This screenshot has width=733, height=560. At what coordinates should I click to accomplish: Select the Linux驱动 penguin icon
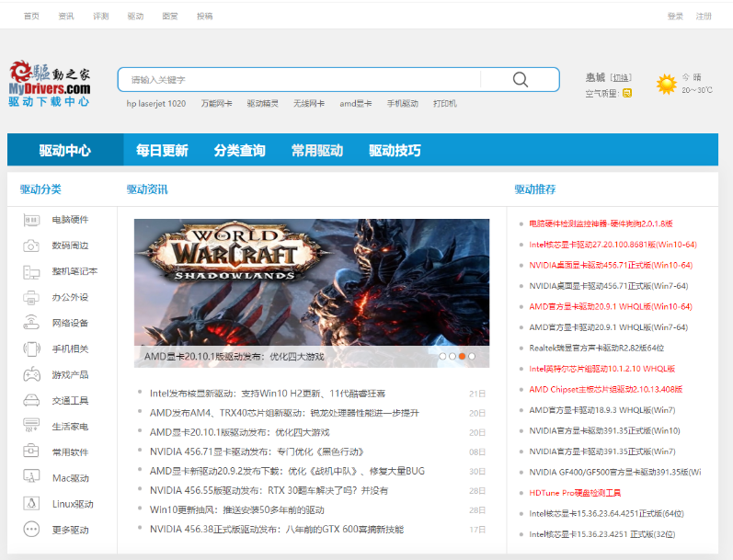coord(32,504)
